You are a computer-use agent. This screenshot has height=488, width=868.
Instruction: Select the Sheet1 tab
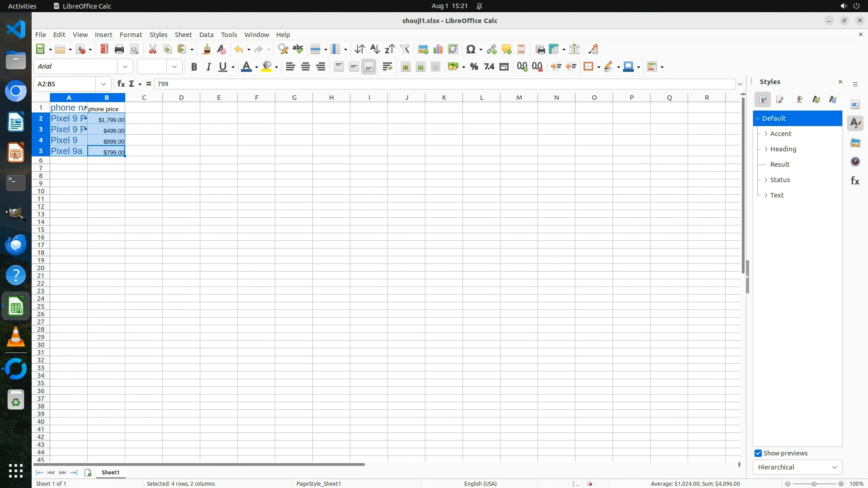click(x=110, y=473)
